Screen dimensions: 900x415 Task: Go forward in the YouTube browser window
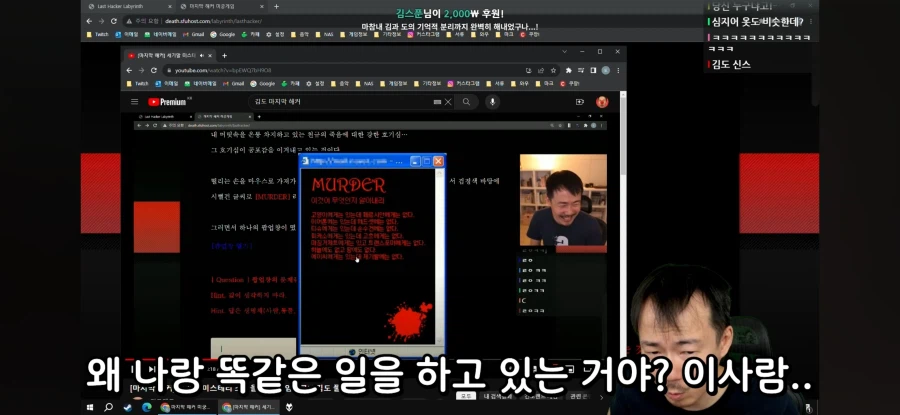tap(141, 70)
